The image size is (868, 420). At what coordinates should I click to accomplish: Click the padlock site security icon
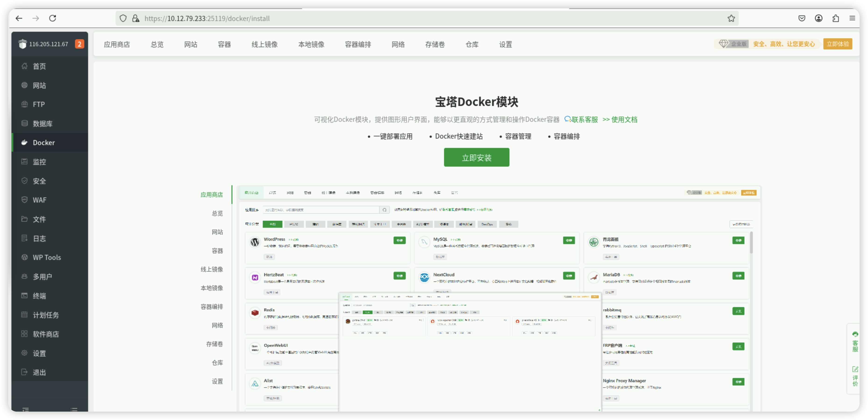point(135,18)
